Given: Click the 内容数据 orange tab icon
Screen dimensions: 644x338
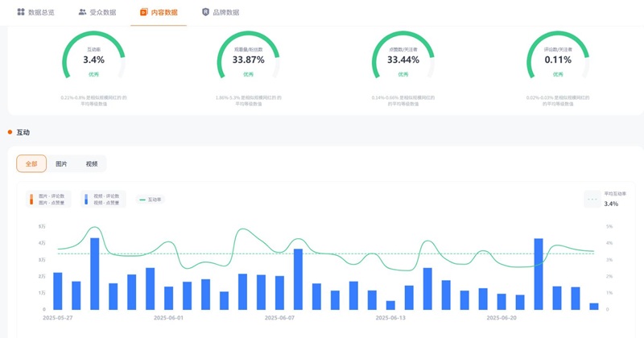Looking at the screenshot, I should point(143,12).
